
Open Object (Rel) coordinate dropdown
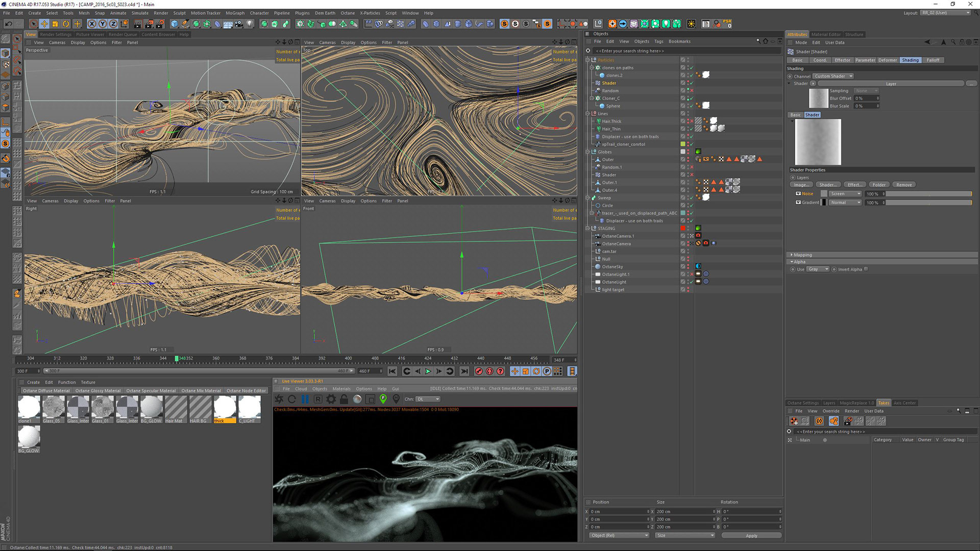(x=619, y=535)
